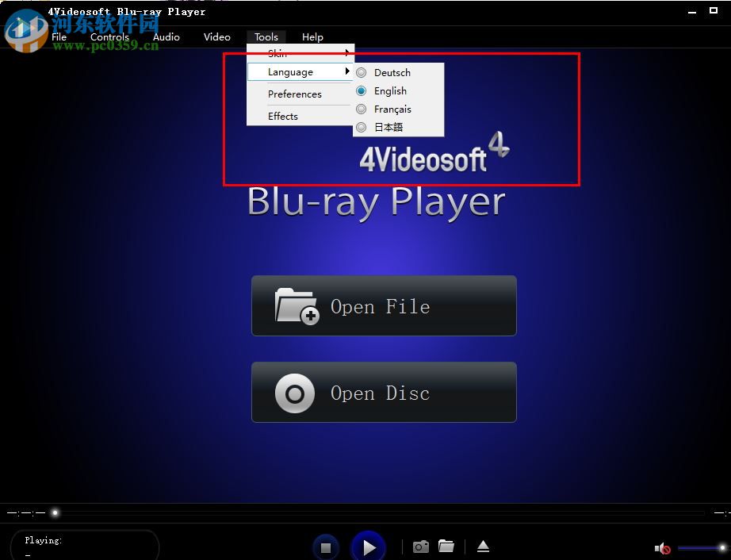The image size is (731, 560).
Task: Click the Open File folder-plus icon
Action: [295, 306]
